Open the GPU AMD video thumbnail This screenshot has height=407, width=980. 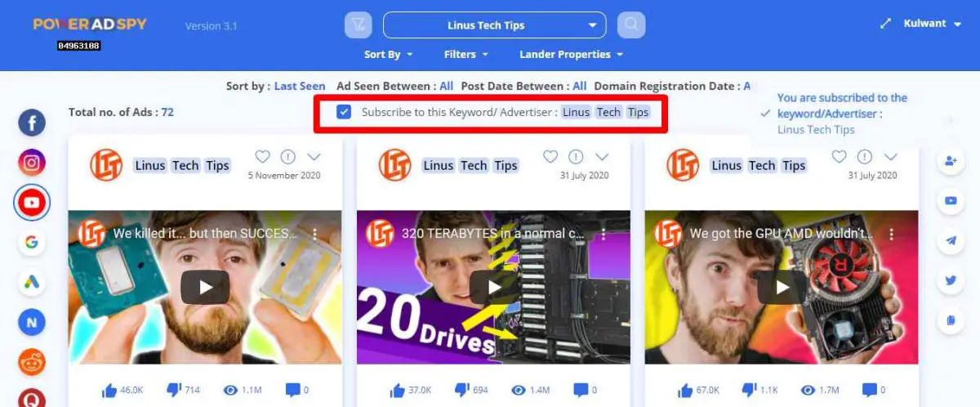click(782, 287)
